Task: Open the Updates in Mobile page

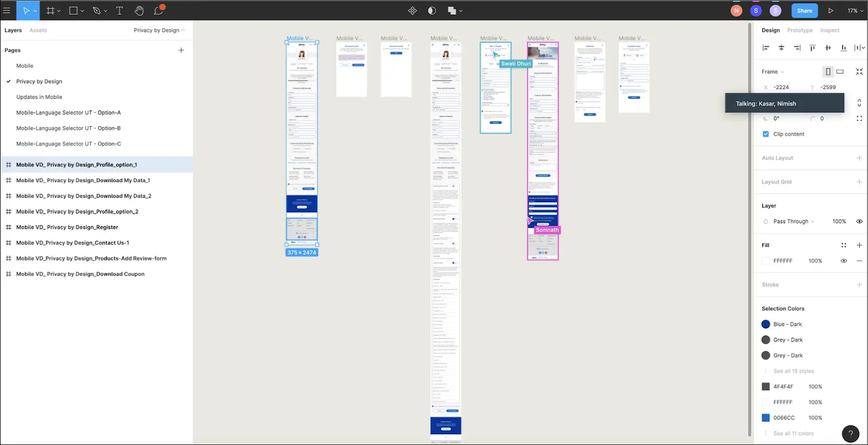Action: (39, 97)
